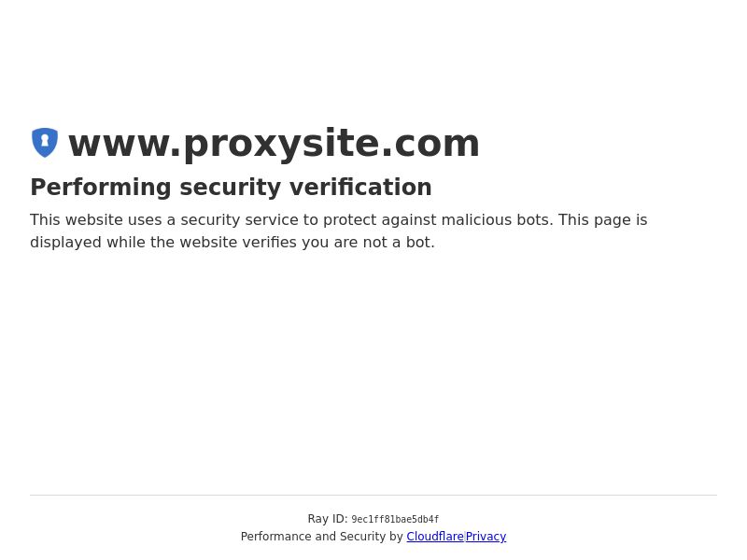Click the blue shield keyhole icon
Image resolution: width=747 pixels, height=560 pixels.
45,143
